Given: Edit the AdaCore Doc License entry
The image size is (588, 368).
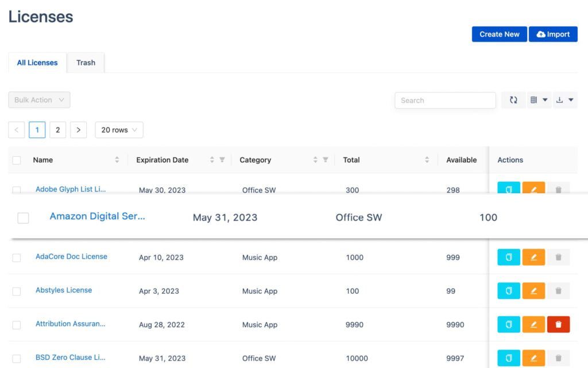Looking at the screenshot, I should pos(533,257).
